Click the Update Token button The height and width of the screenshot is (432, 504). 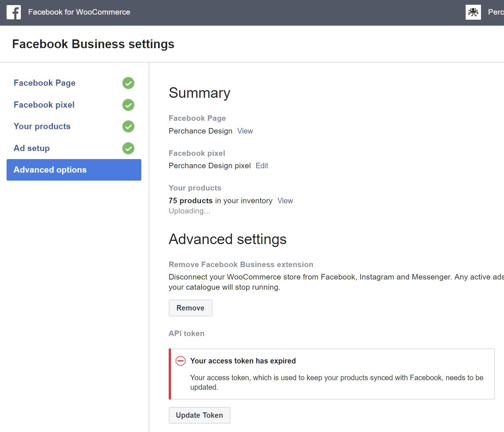(x=199, y=415)
